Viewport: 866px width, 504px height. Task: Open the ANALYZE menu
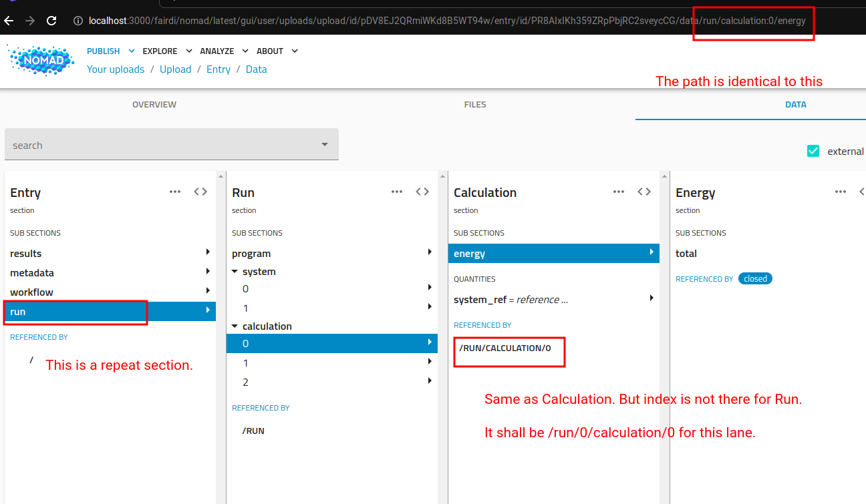pyautogui.click(x=225, y=51)
